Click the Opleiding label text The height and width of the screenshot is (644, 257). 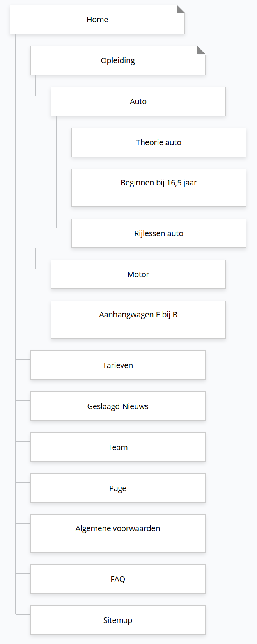point(118,60)
